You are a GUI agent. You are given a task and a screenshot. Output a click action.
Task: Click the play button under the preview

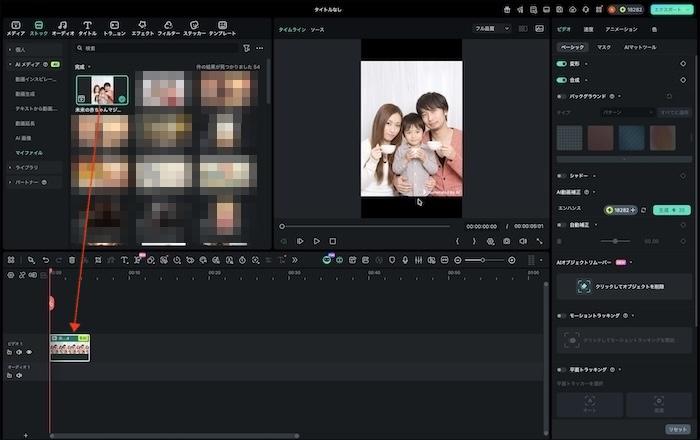coord(317,241)
